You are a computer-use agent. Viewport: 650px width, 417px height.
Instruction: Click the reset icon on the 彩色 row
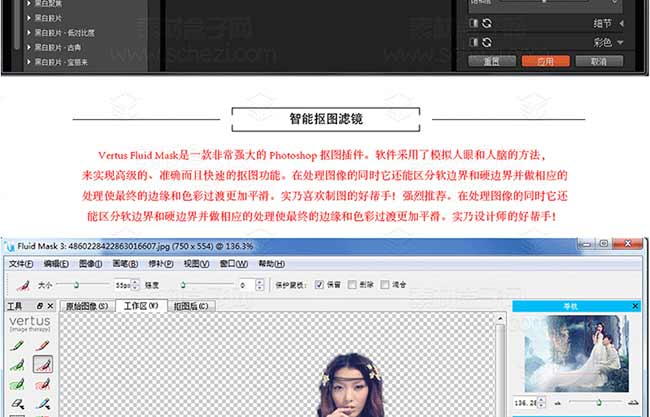coord(487,42)
